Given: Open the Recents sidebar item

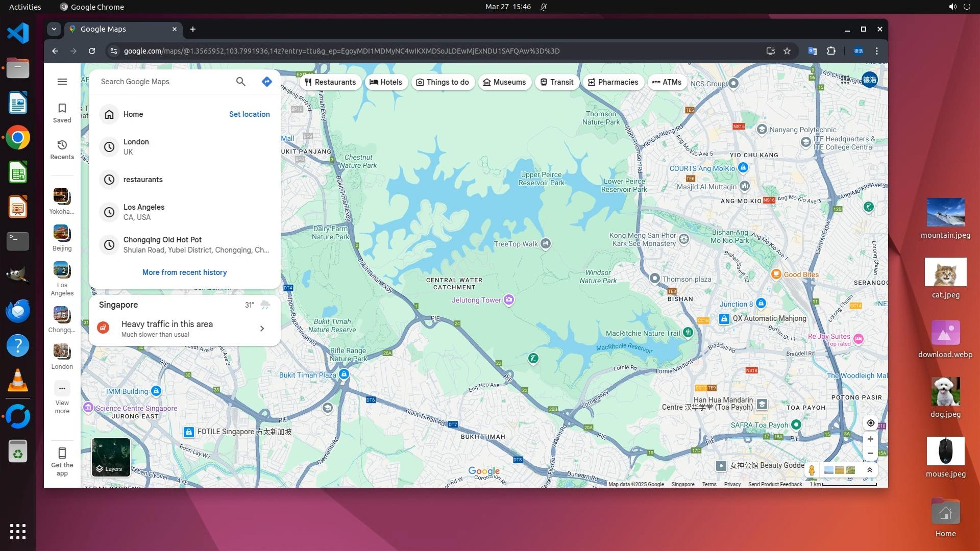Looking at the screenshot, I should click(62, 149).
